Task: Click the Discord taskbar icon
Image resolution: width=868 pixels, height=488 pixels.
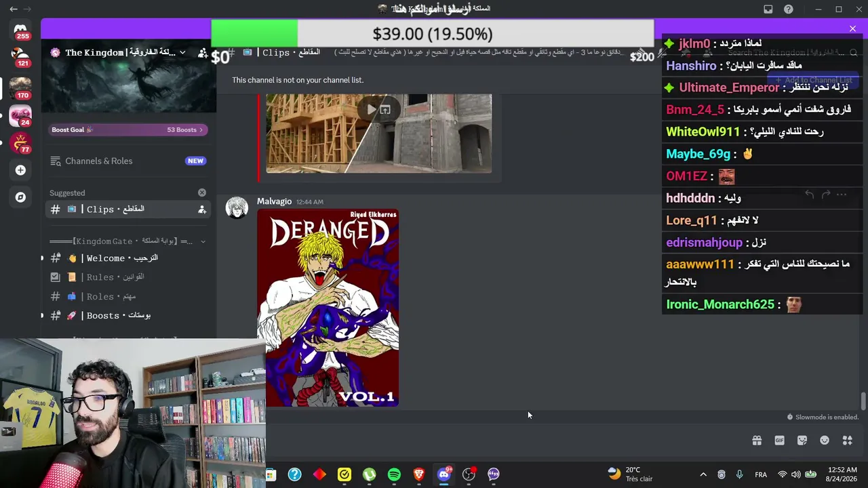Action: (444, 474)
